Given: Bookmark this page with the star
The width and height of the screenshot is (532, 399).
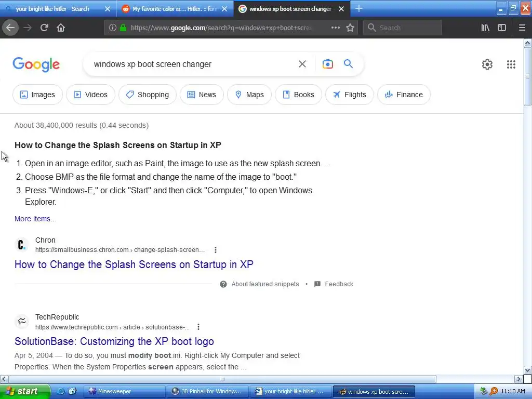Looking at the screenshot, I should pyautogui.click(x=350, y=28).
